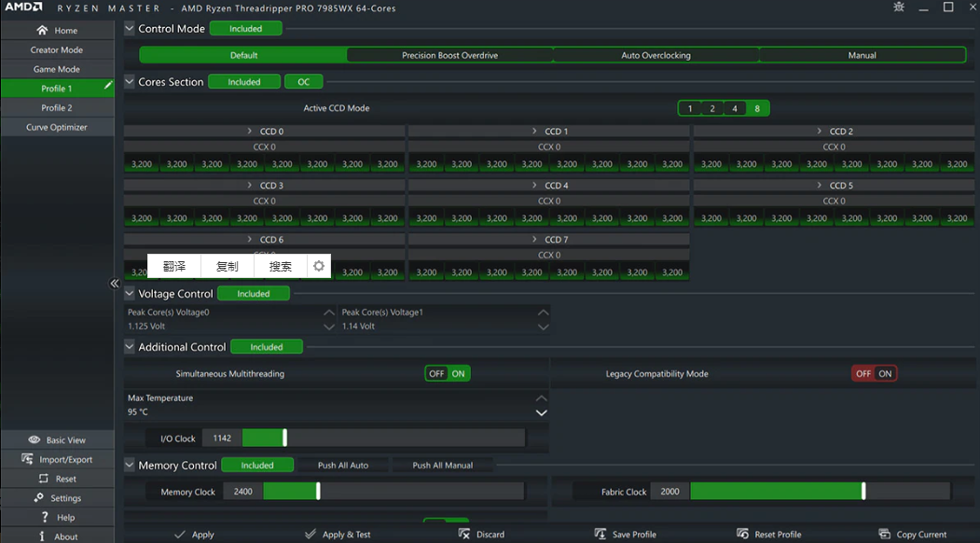Click the Fabric Clock slider handle
980x543 pixels.
(863, 491)
